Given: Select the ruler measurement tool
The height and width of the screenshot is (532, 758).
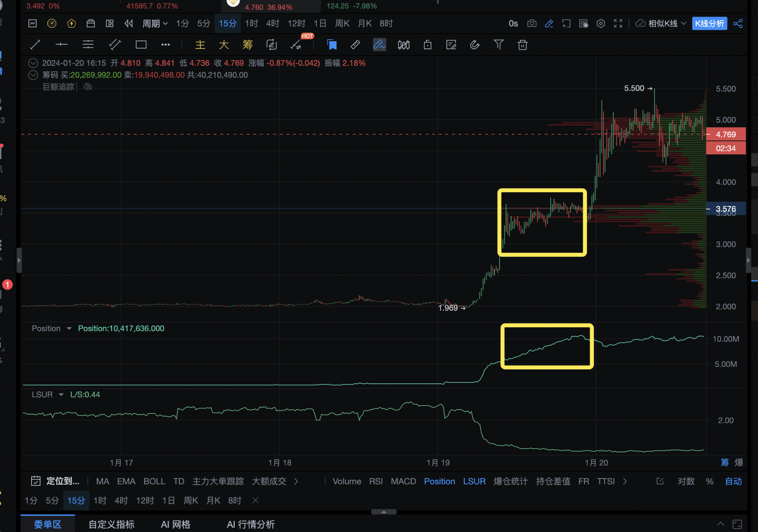Looking at the screenshot, I should (356, 45).
